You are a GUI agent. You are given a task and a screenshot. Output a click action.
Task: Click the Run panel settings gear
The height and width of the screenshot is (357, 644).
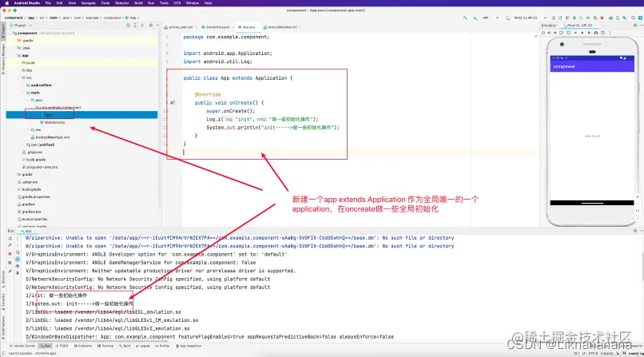(635, 231)
